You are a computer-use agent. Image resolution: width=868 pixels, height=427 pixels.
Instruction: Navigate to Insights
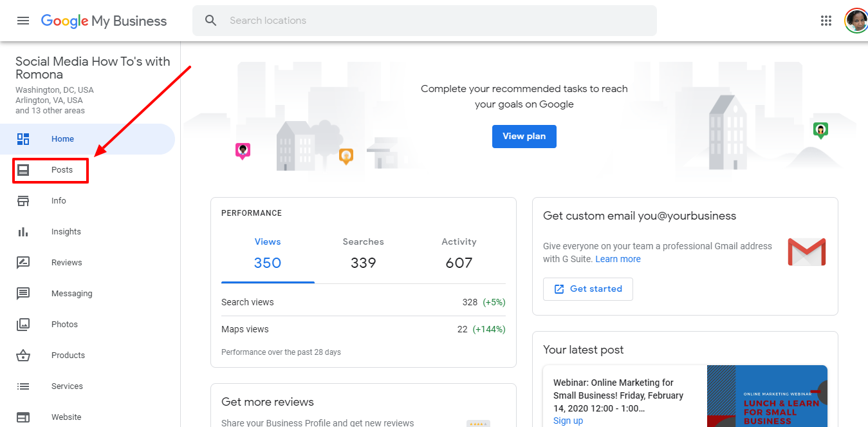coord(88,232)
